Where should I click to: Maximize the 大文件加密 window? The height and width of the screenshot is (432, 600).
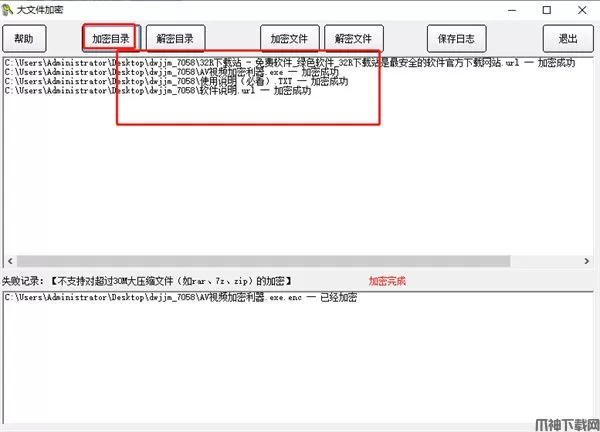click(x=547, y=10)
